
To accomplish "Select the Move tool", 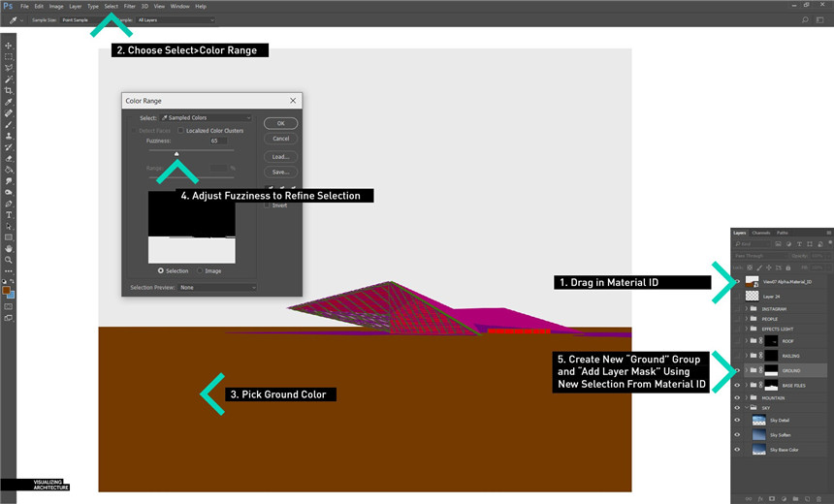I will click(x=9, y=46).
